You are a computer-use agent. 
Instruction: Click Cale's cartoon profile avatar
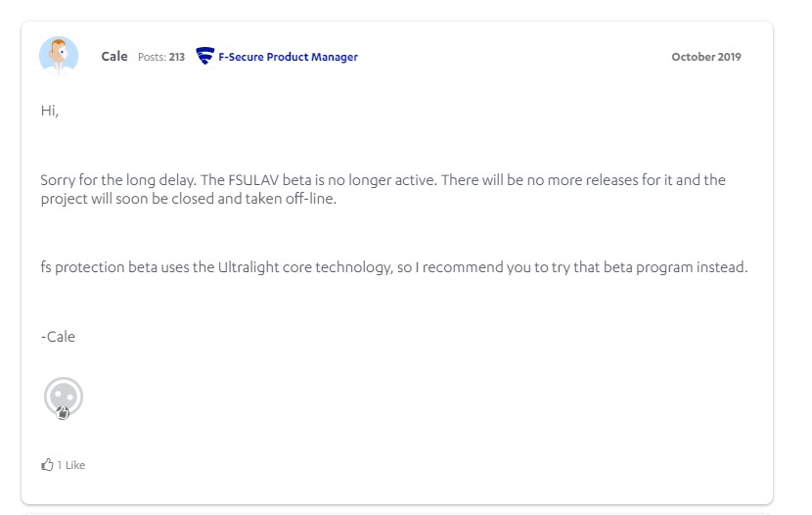point(59,56)
